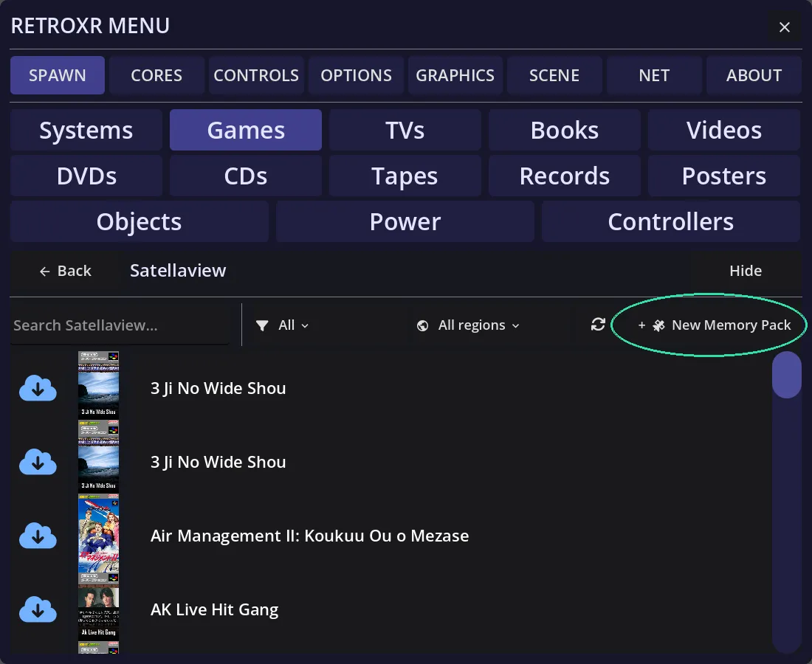Close the RetroXR menu

(785, 27)
